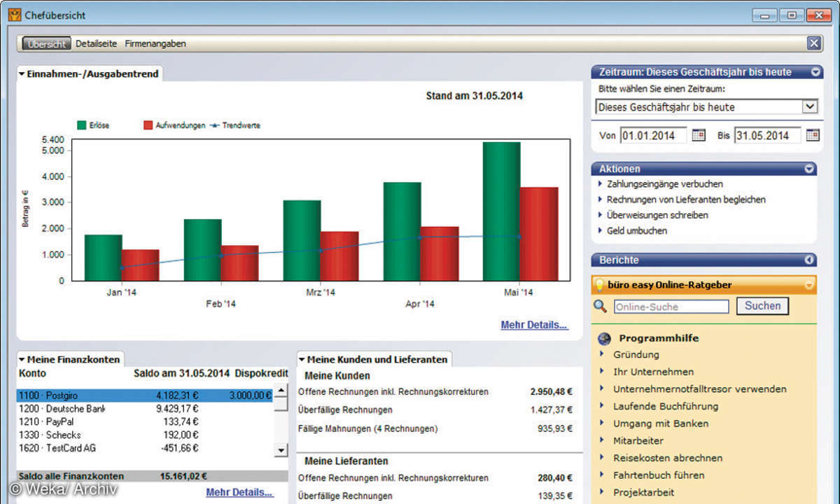Click Rechnungen von Lieferanten begleichen action
840x504 pixels.
686,199
